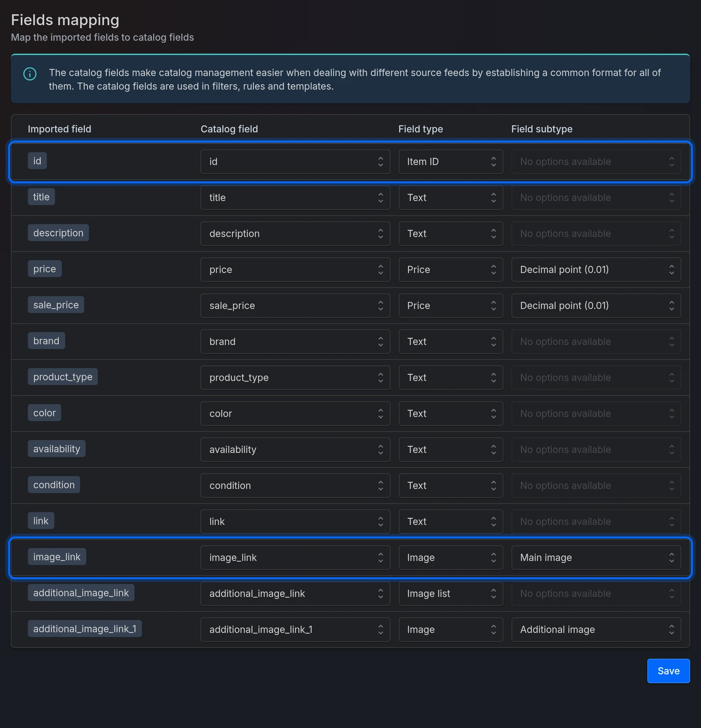The image size is (701, 728).
Task: Open Field type dropdown in condition row
Action: 451,485
